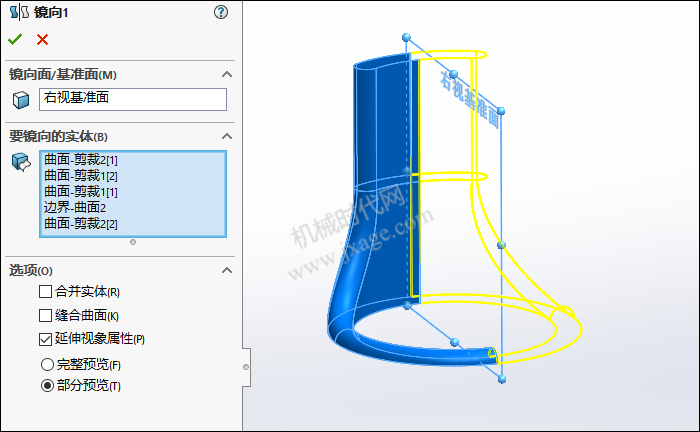Select 边界-曲面2 in bodies list
This screenshot has height=432, width=700.
(75, 208)
